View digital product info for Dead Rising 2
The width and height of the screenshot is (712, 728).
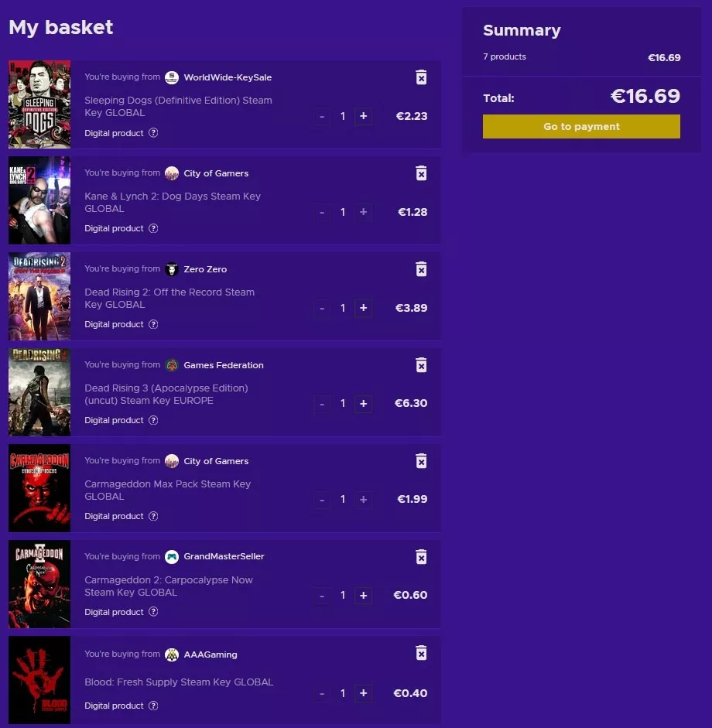(153, 324)
